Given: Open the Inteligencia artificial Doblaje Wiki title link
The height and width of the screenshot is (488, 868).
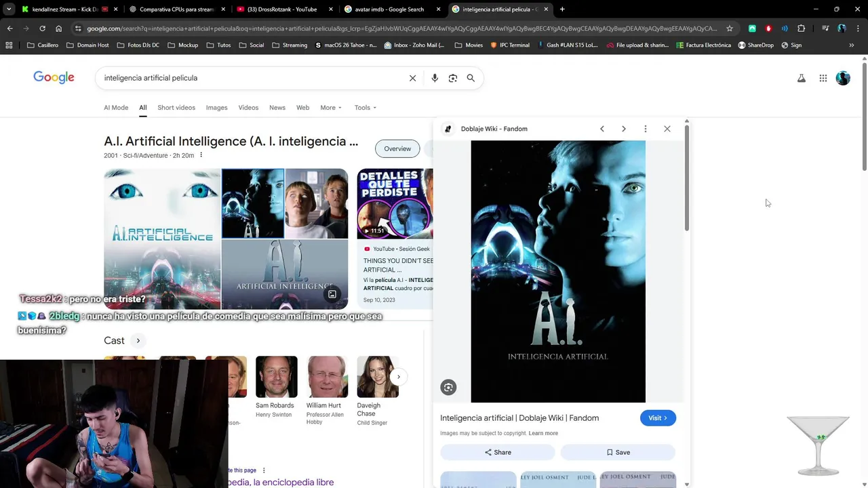Looking at the screenshot, I should (519, 418).
